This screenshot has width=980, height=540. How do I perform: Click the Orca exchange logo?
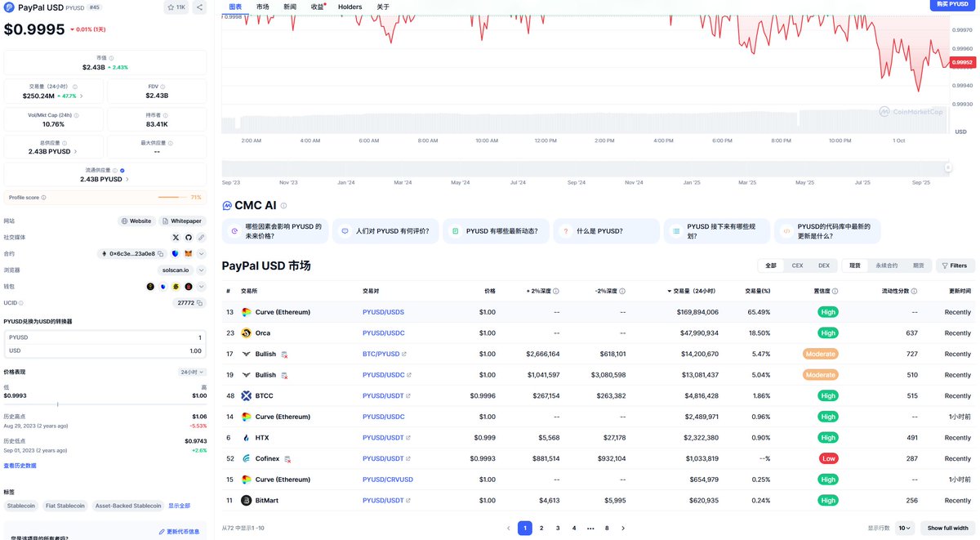click(246, 333)
